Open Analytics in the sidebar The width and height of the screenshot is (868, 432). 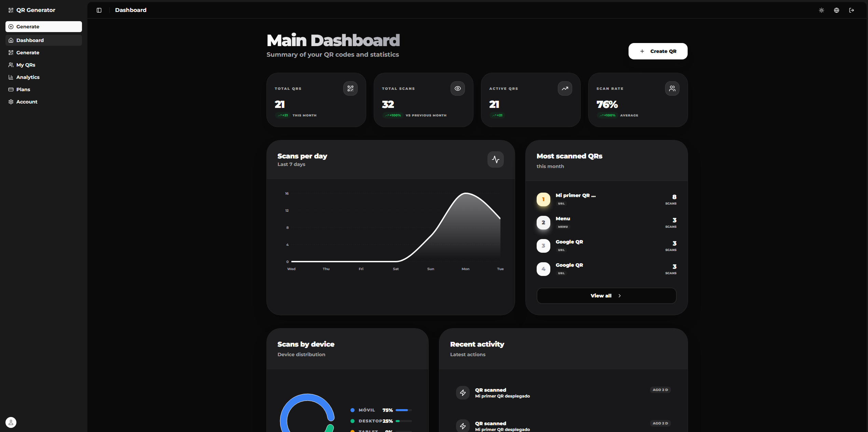[28, 77]
